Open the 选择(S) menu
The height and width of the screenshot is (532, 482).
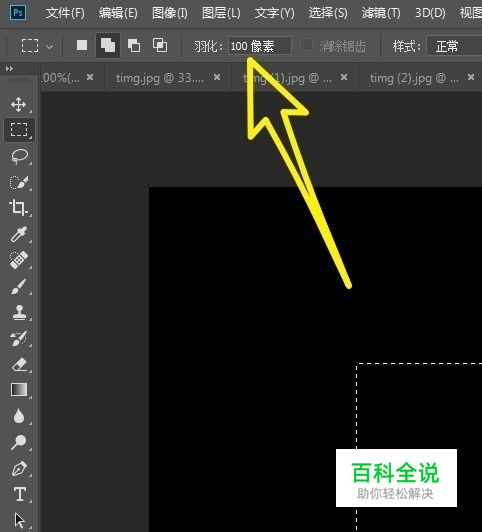tap(328, 13)
